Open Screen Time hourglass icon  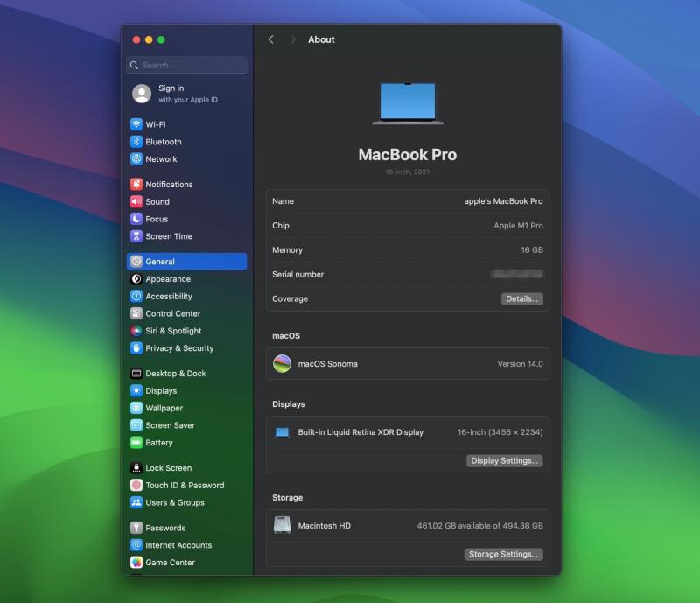[136, 236]
